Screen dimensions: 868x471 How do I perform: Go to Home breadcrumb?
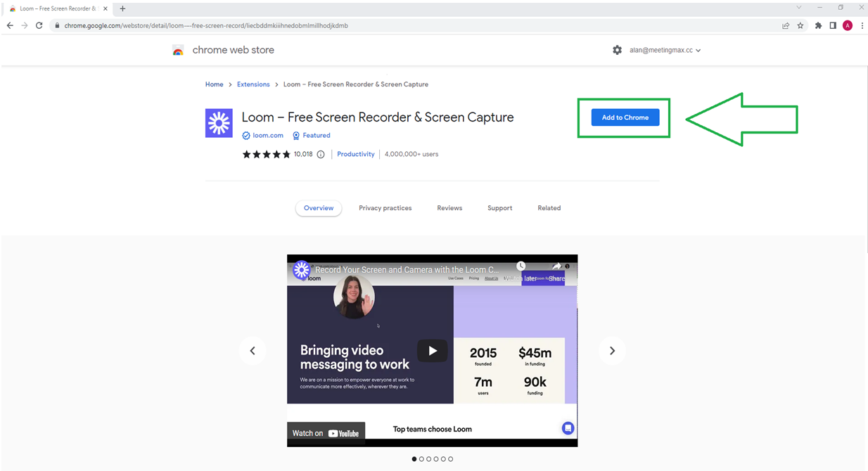[x=214, y=84]
